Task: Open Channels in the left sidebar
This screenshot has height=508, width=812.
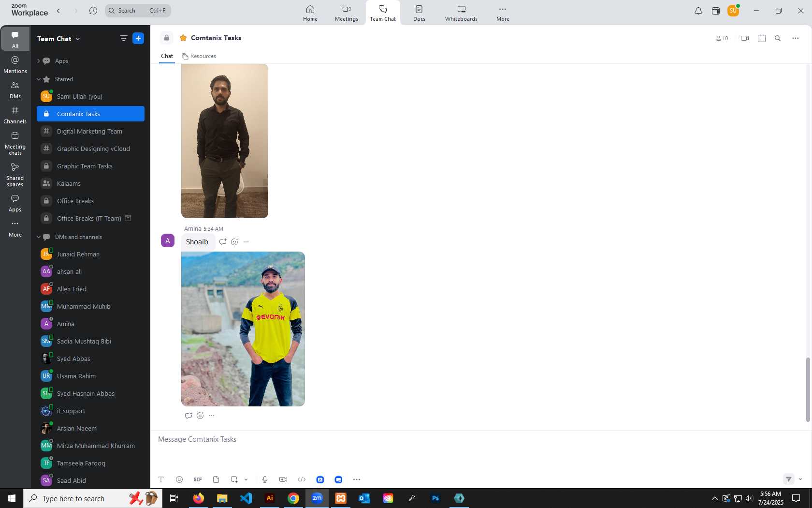Action: coord(15,115)
